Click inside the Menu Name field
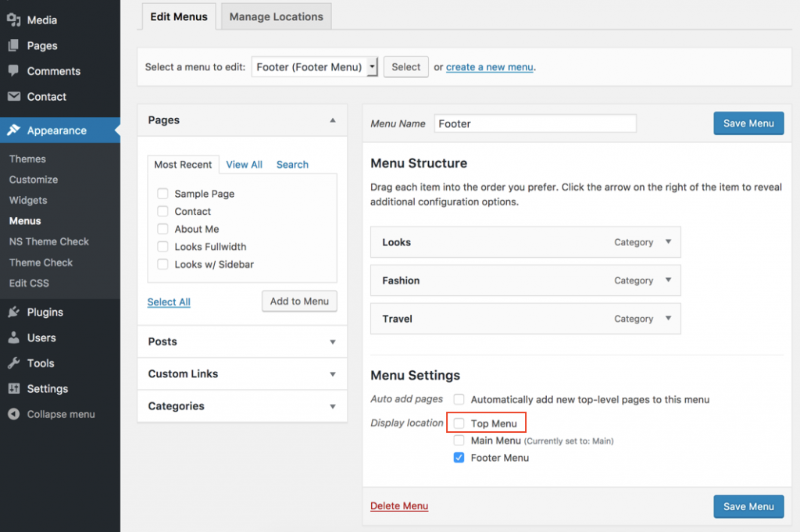The width and height of the screenshot is (800, 532). 534,123
